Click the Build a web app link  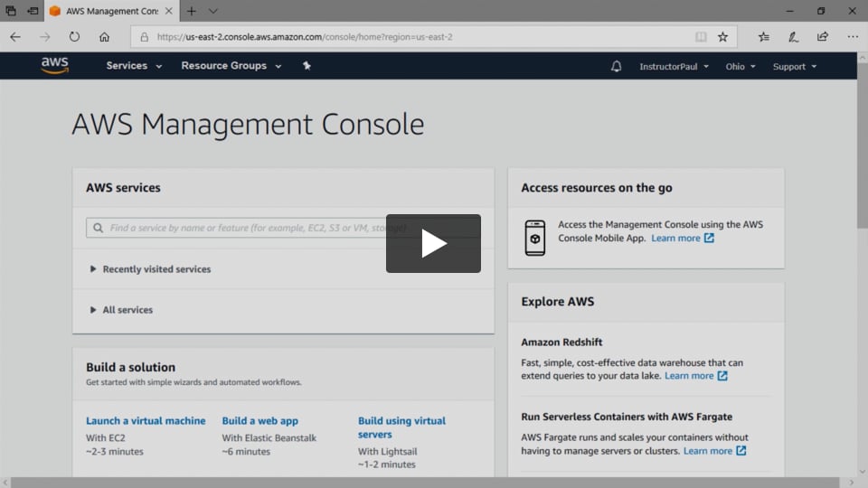point(259,421)
